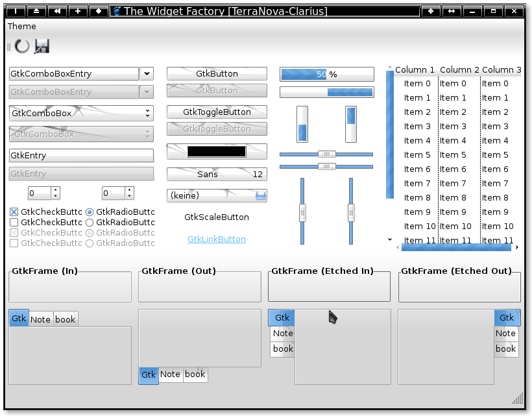Open the (keine) file chooser button
532x416 pixels.
(x=217, y=195)
